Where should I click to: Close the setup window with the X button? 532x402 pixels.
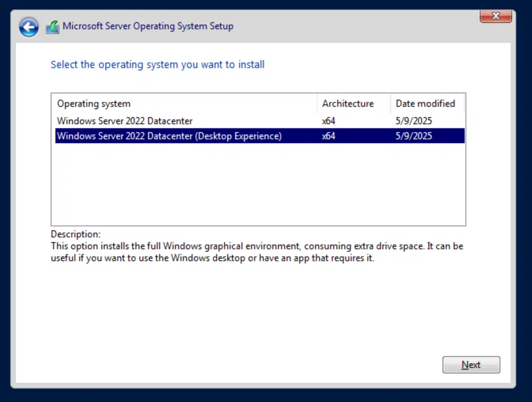pos(496,16)
